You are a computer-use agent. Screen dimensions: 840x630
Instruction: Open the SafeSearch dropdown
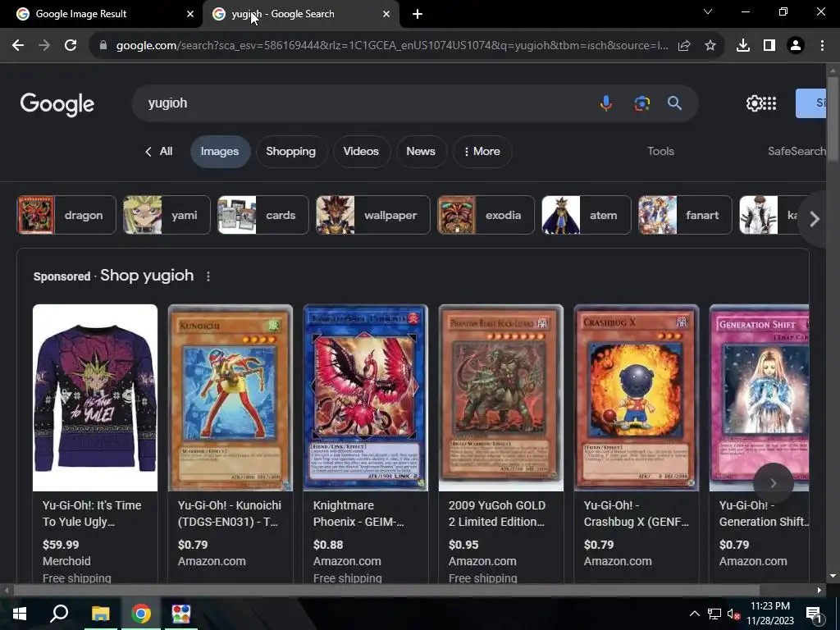[x=797, y=151]
